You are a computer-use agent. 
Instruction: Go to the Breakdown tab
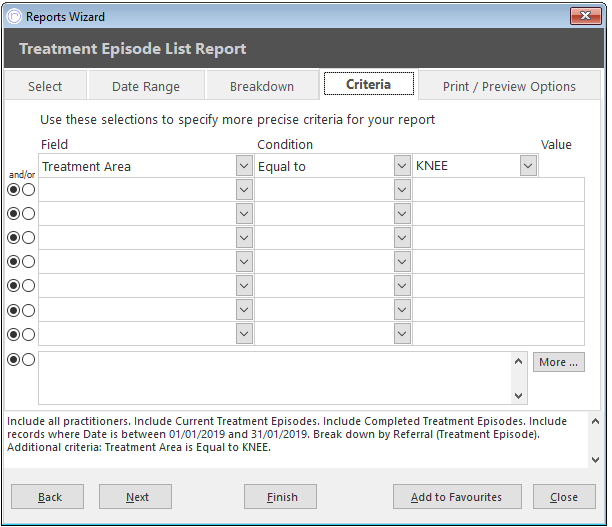pyautogui.click(x=262, y=86)
